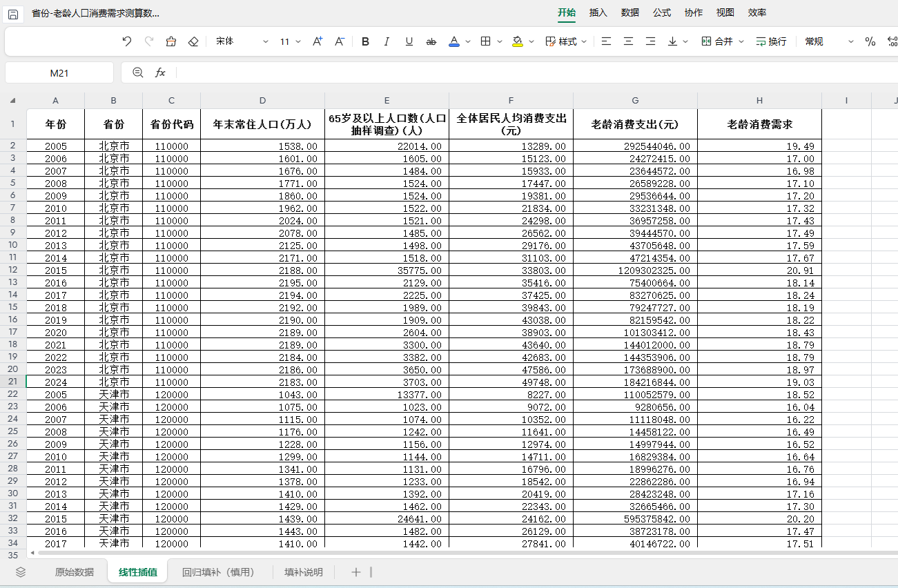
Task: Click the zoom magnifier icon by formula bar
Action: 138,72
